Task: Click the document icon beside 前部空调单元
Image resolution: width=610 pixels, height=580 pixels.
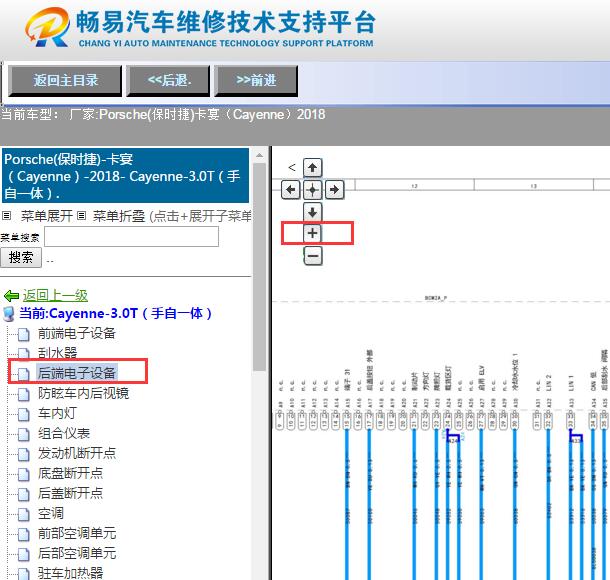Action: coord(23,534)
